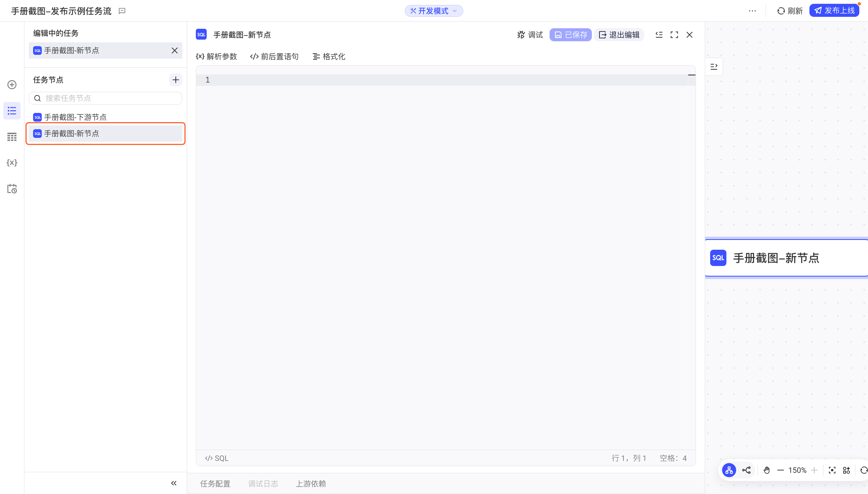Close the node editor panel
This screenshot has width=868, height=494.
pyautogui.click(x=689, y=35)
